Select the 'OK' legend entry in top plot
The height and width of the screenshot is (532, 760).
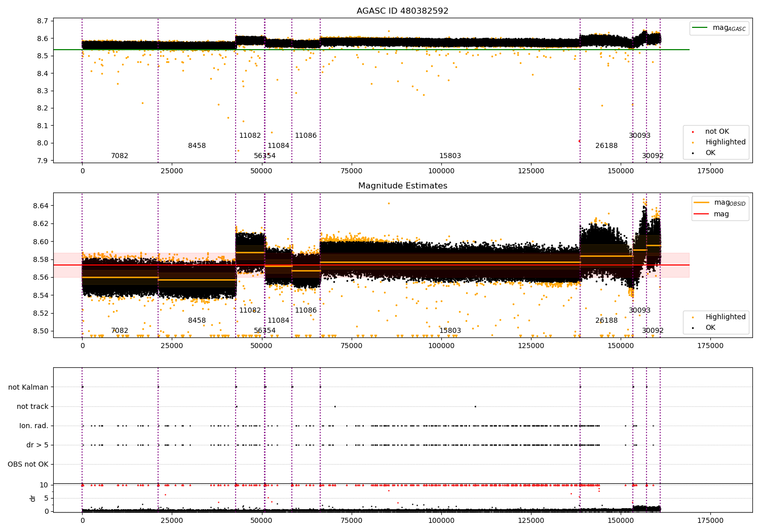[x=704, y=153]
